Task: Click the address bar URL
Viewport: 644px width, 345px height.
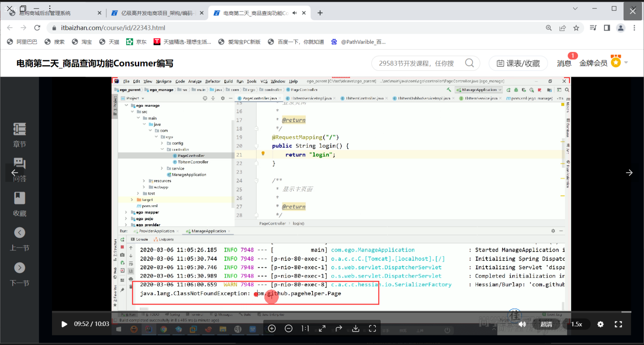Action: 113,28
